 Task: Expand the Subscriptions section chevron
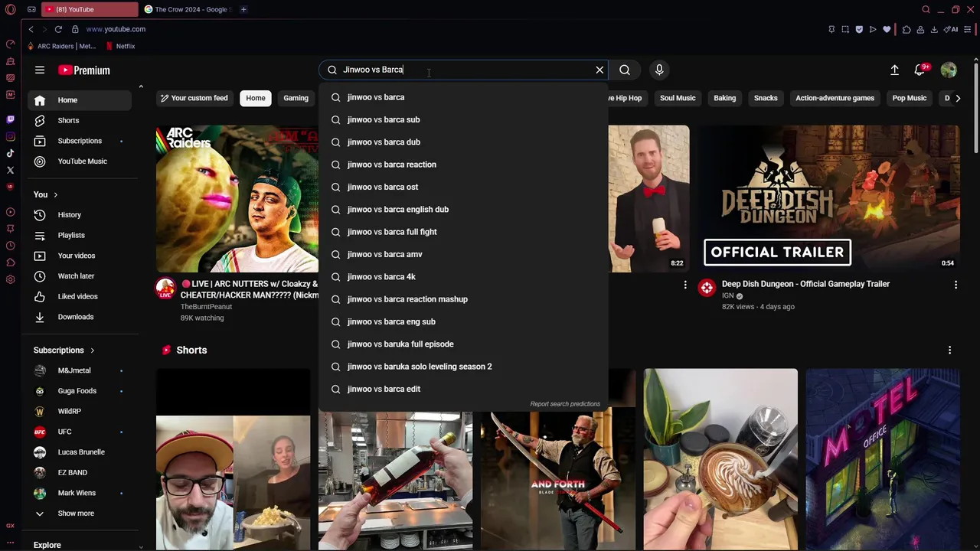click(92, 350)
